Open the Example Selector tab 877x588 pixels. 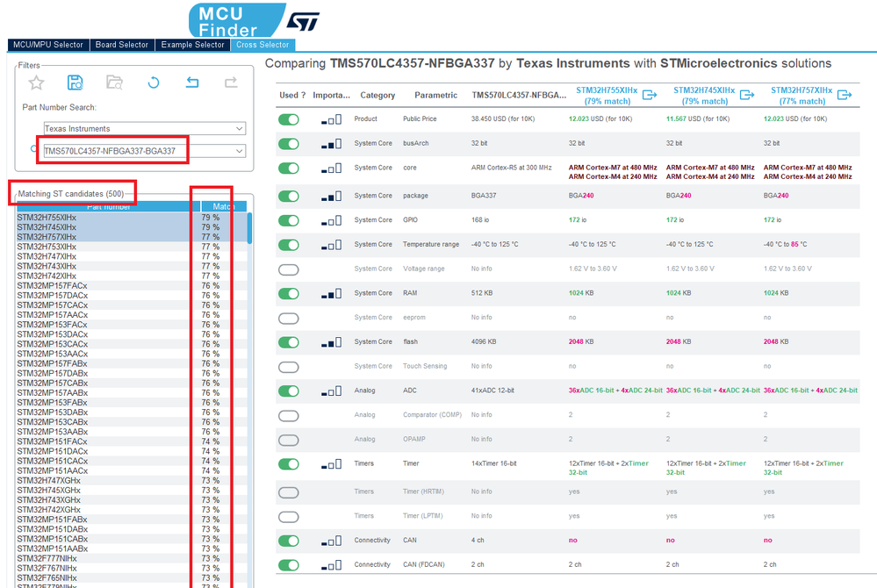click(x=192, y=45)
